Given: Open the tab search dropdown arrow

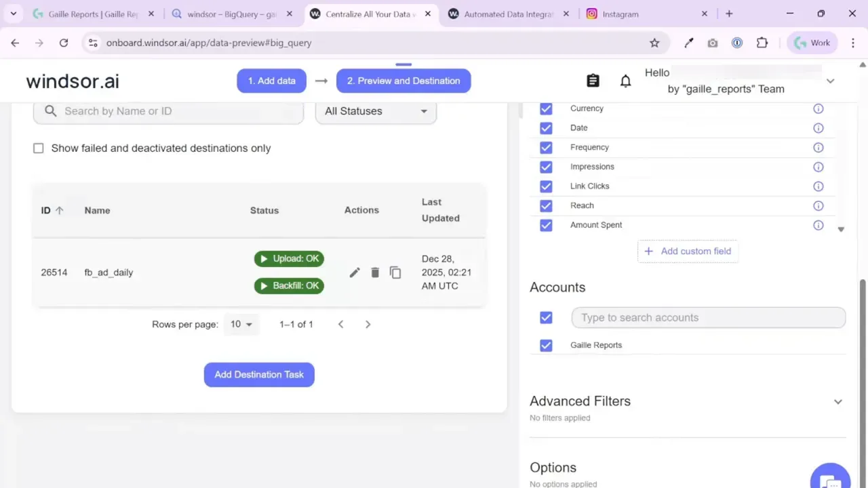Looking at the screenshot, I should [13, 14].
